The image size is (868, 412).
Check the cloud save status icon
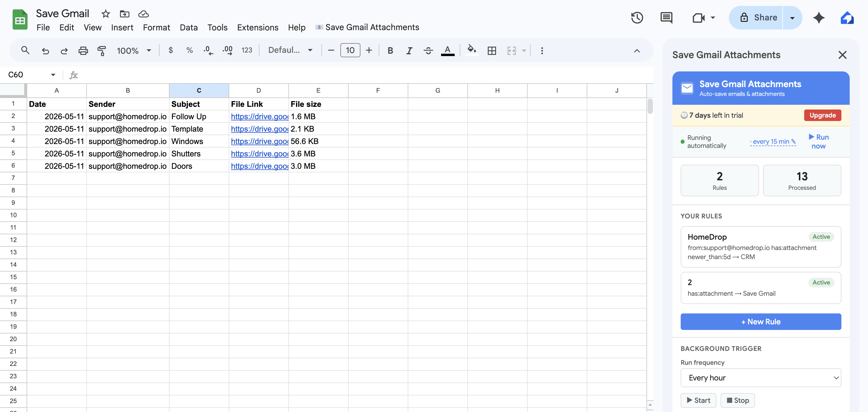[x=144, y=14]
